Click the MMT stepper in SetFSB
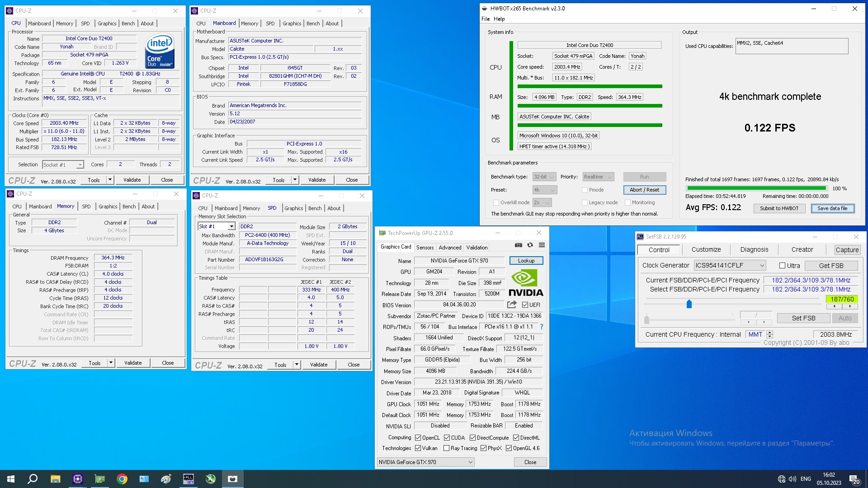The width and height of the screenshot is (868, 488). 769,334
